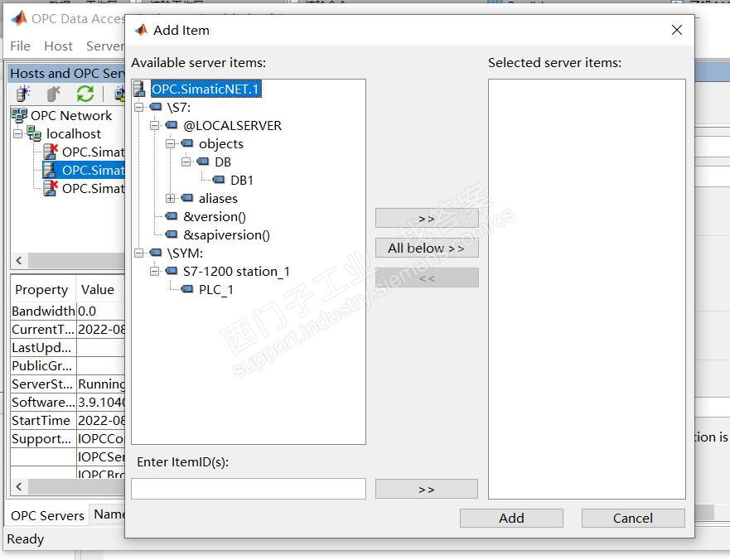Select the &sapiversion() item
Screen dimensions: 730x560
pos(227,234)
